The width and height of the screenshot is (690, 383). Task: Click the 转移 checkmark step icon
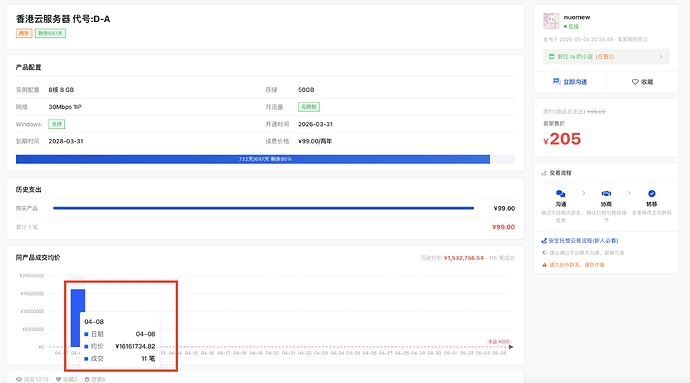click(652, 194)
